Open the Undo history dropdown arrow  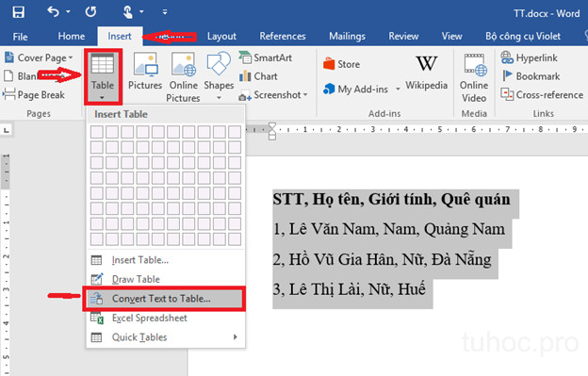[68, 12]
